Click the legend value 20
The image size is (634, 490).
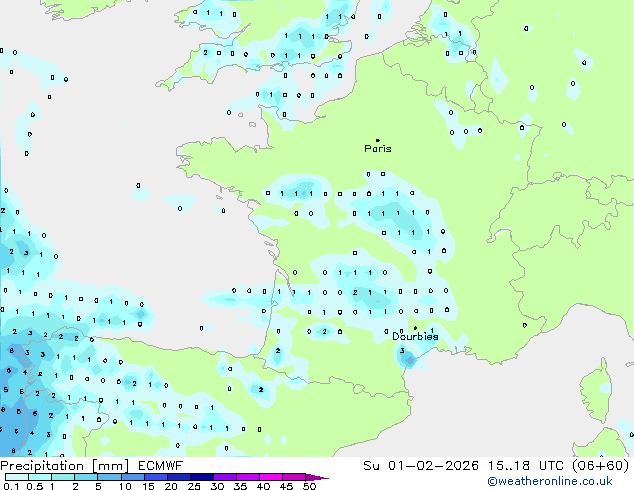[171, 486]
